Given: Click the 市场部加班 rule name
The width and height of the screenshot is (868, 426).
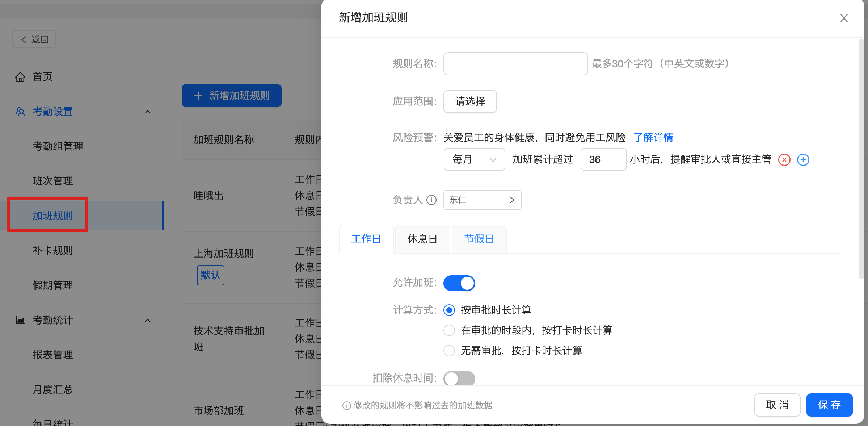Looking at the screenshot, I should click(219, 411).
